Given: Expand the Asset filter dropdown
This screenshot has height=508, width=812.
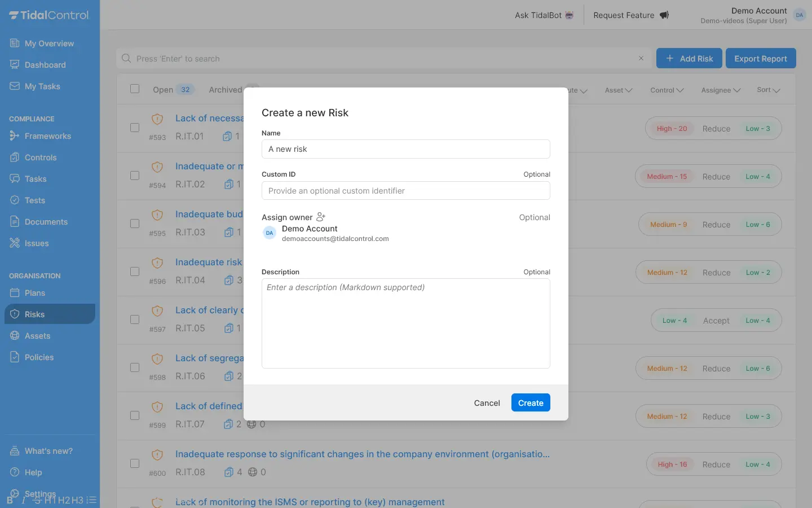Looking at the screenshot, I should coord(619,90).
